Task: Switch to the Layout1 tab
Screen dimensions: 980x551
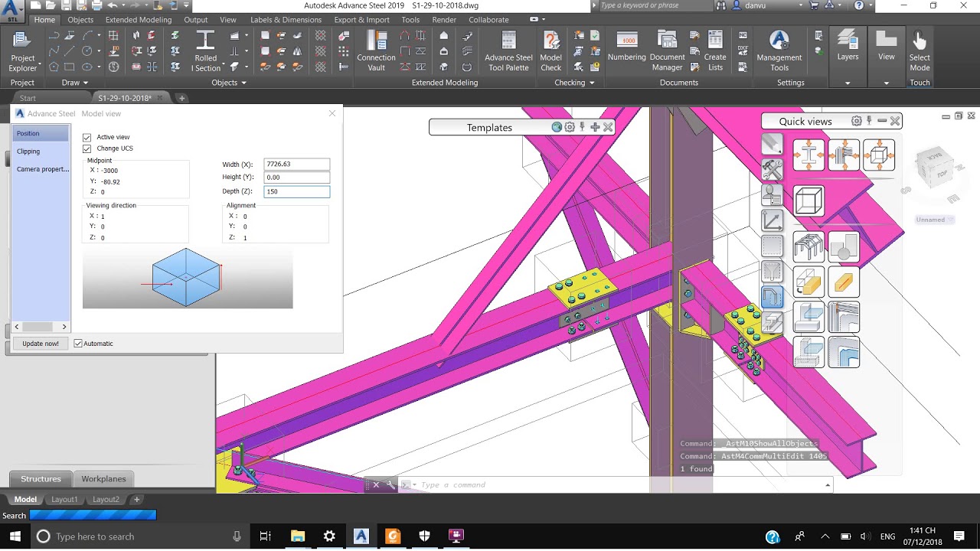Action: click(64, 500)
